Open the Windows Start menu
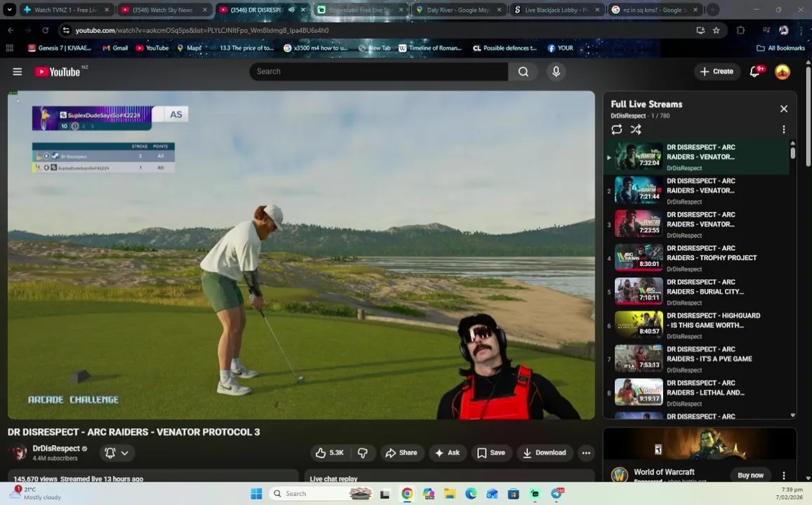This screenshot has height=505, width=812. pos(256,494)
